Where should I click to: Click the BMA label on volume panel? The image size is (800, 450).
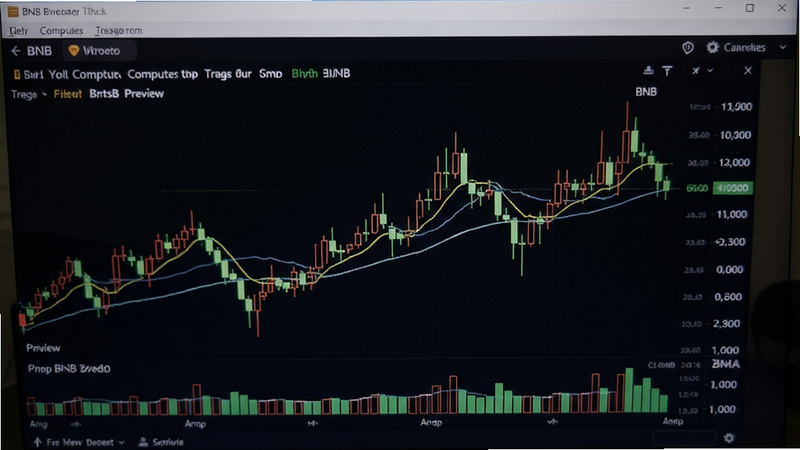tap(726, 364)
